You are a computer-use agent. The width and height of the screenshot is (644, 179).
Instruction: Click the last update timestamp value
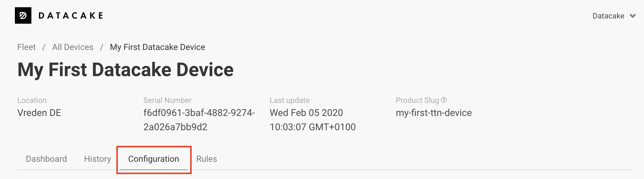(313, 120)
